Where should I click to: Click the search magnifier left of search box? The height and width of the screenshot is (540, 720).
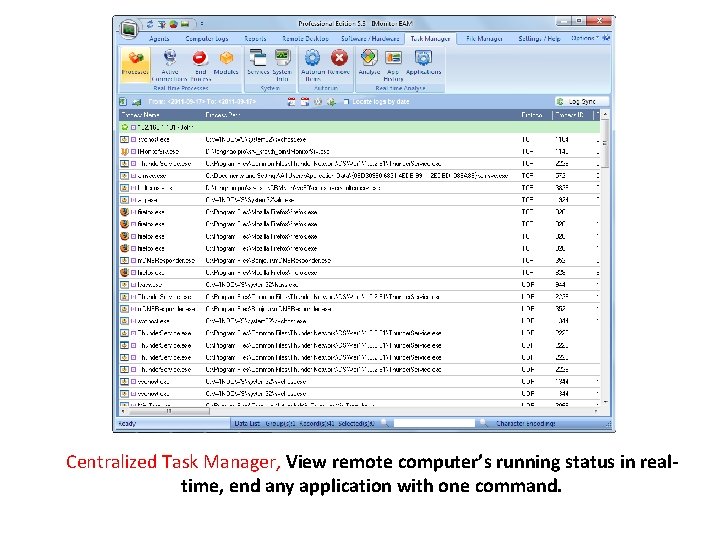pyautogui.click(x=386, y=423)
